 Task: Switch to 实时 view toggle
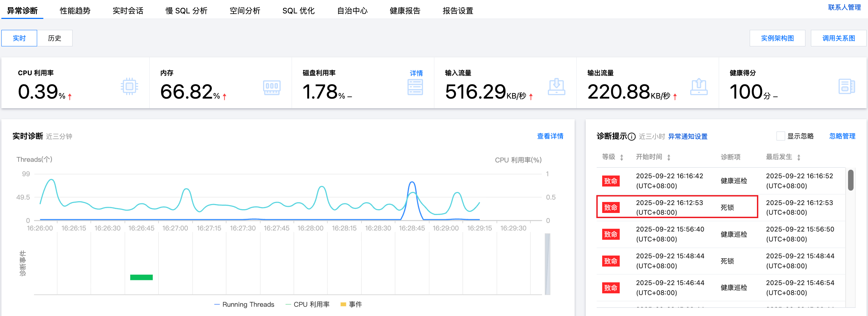point(19,38)
